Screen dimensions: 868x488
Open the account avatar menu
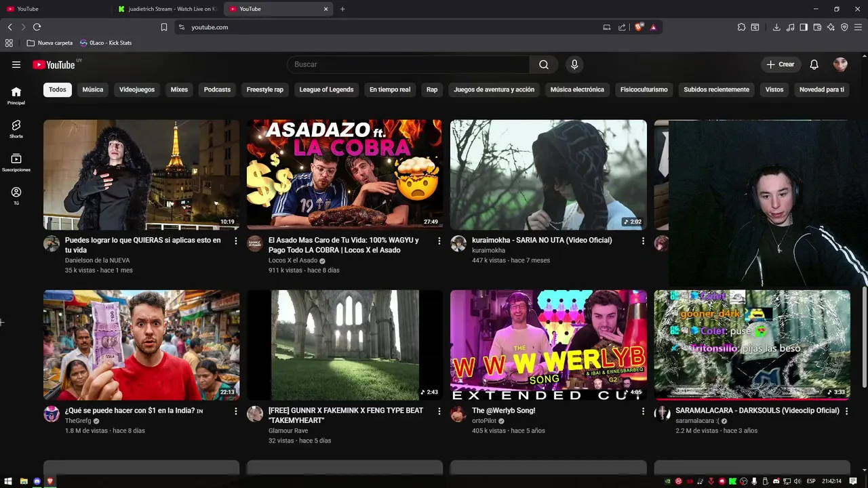coord(840,64)
